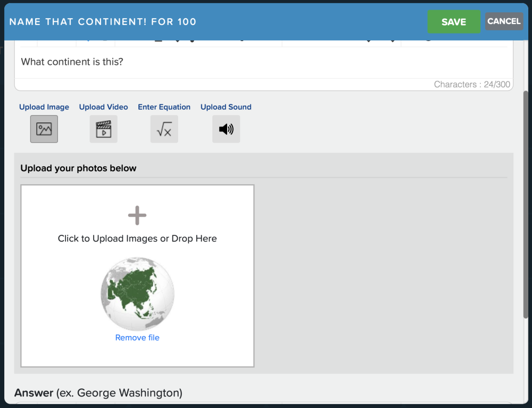
Task: Click the plus icon to add a photo
Action: coord(137,215)
